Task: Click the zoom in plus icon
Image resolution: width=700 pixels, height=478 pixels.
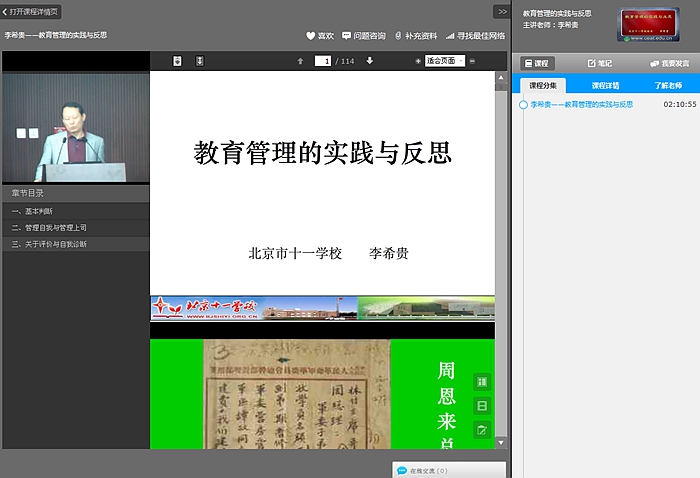Action: tap(418, 61)
